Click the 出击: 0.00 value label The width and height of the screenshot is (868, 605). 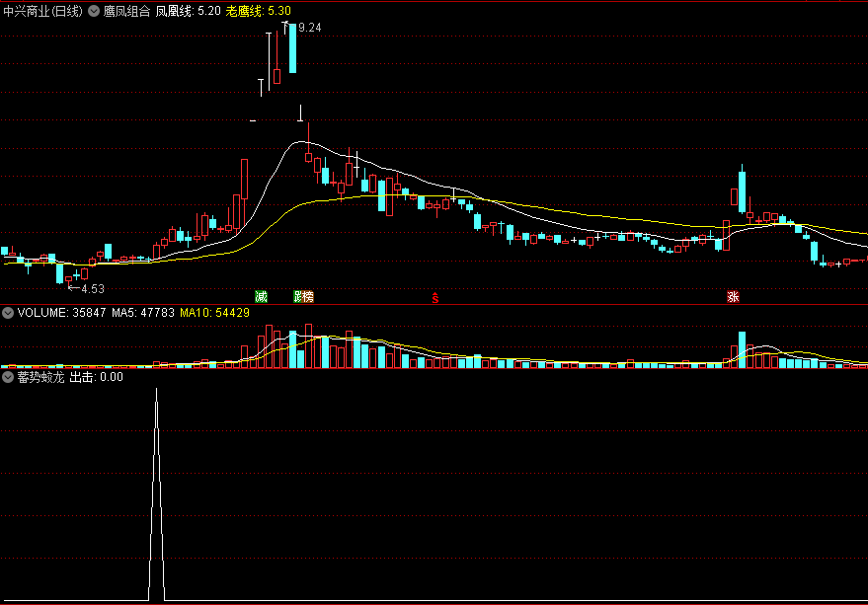[97, 377]
